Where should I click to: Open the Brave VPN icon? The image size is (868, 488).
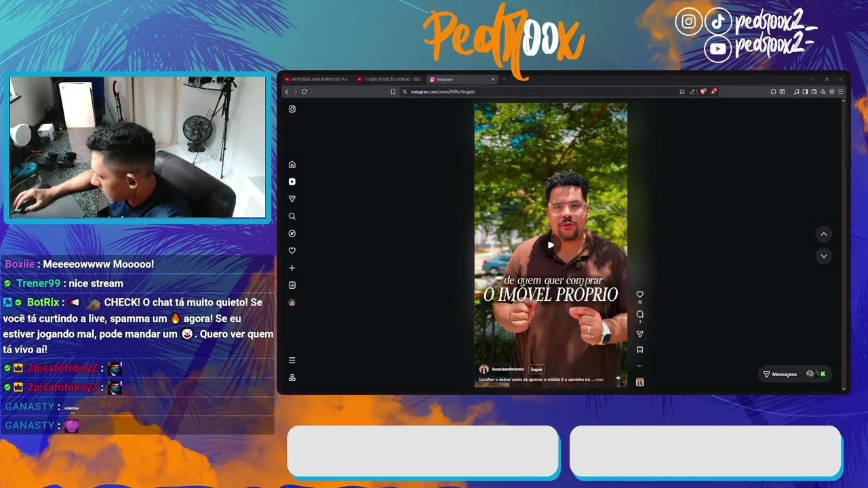(x=832, y=91)
